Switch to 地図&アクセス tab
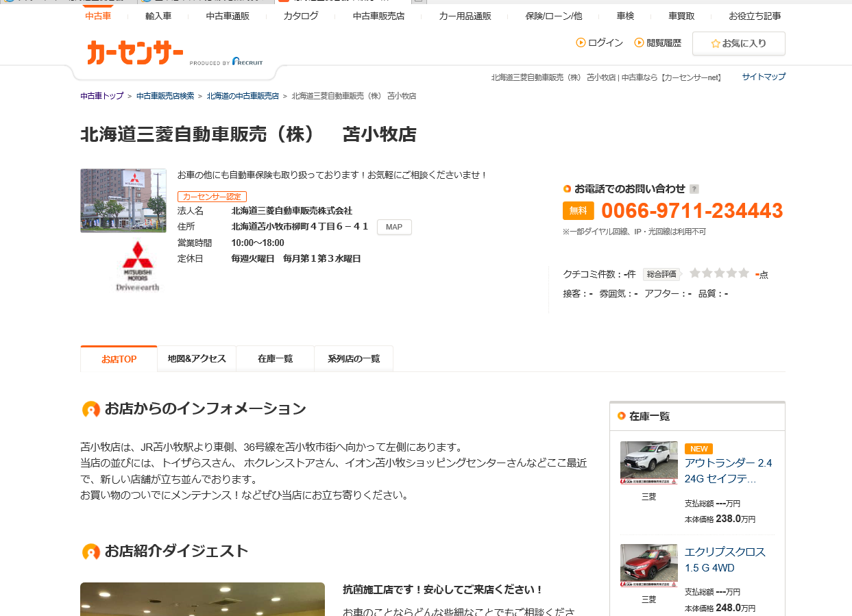852x616 pixels. [197, 358]
